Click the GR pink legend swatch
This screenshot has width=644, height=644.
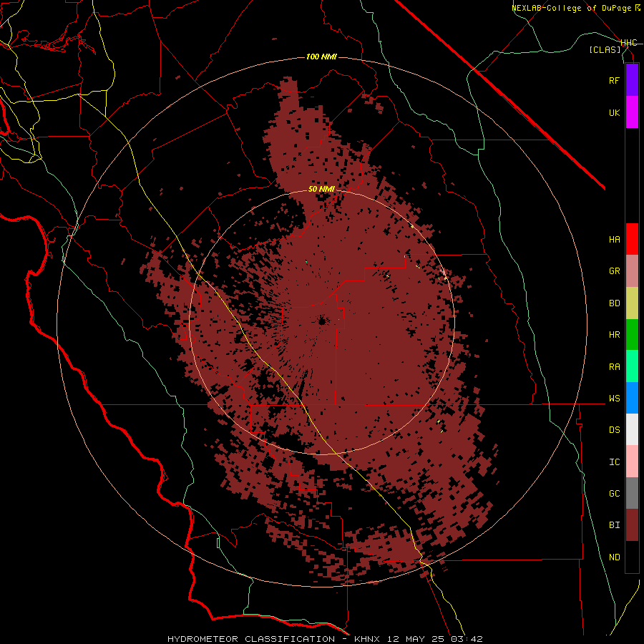pyautogui.click(x=632, y=270)
